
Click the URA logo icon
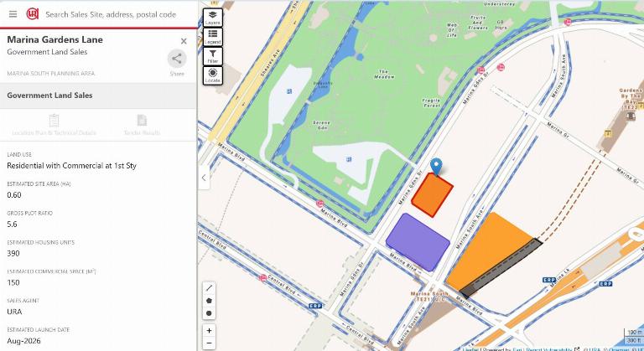click(33, 14)
